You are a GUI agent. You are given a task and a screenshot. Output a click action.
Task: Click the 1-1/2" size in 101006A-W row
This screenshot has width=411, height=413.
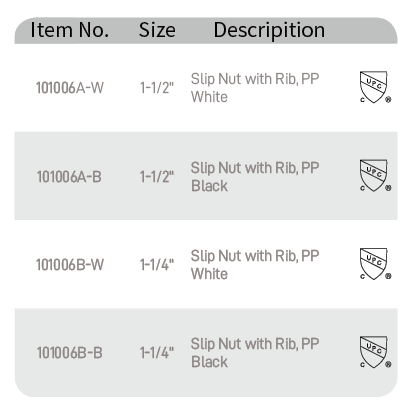pos(157,88)
